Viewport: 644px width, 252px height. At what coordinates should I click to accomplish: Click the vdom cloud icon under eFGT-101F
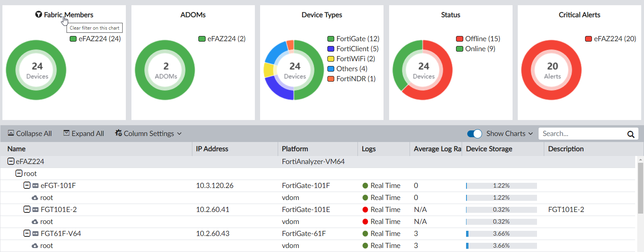click(x=35, y=198)
